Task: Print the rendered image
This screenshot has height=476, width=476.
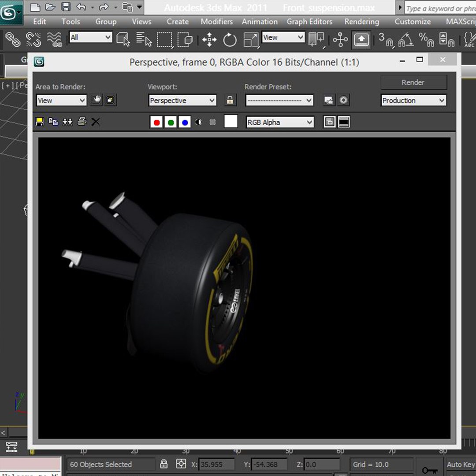Action: [x=82, y=122]
